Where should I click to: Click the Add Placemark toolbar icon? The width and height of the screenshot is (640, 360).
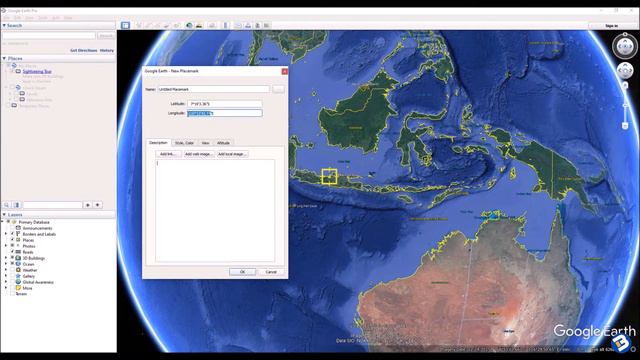139,25
